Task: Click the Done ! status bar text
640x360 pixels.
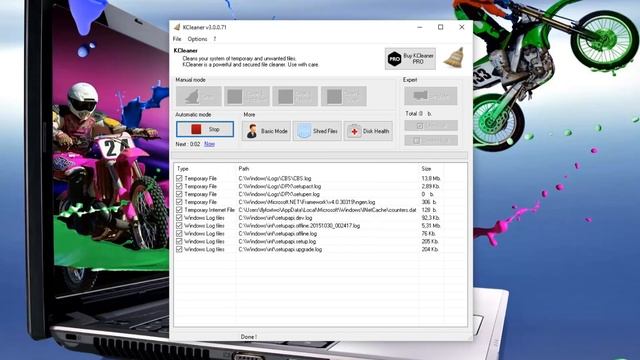Action: click(x=249, y=337)
